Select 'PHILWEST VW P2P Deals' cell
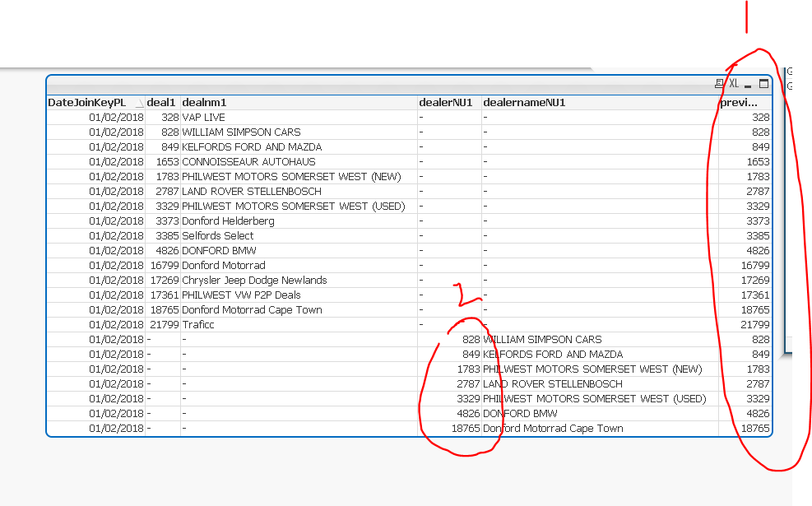Image resolution: width=812 pixels, height=506 pixels. (x=241, y=295)
